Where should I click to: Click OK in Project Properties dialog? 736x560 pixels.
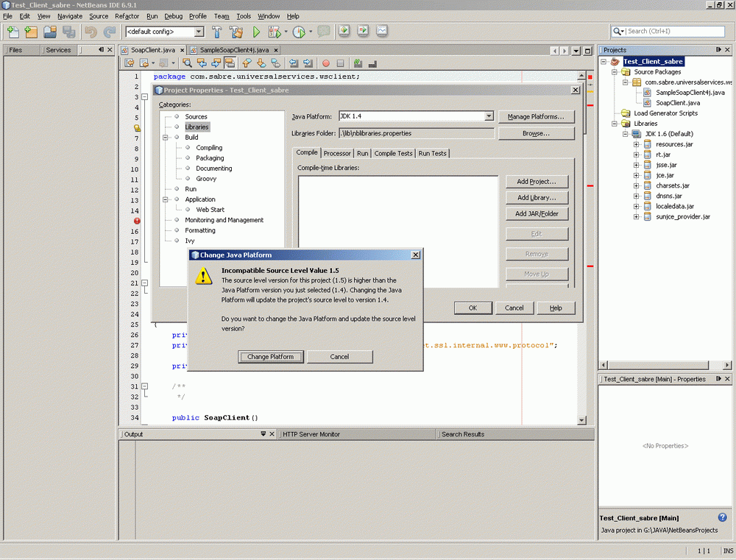(473, 308)
